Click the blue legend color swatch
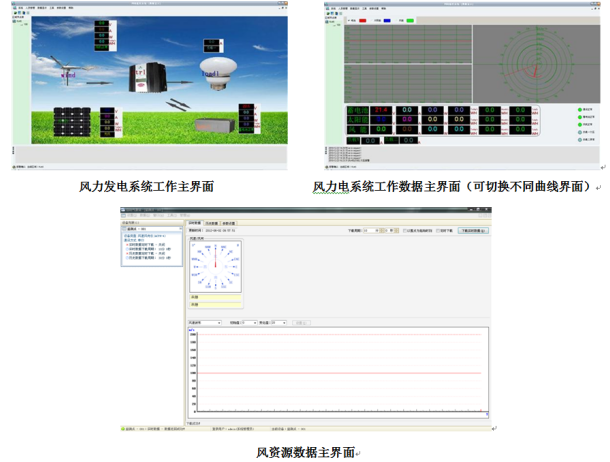Image resolution: width=610 pixels, height=462 pixels. point(385,19)
